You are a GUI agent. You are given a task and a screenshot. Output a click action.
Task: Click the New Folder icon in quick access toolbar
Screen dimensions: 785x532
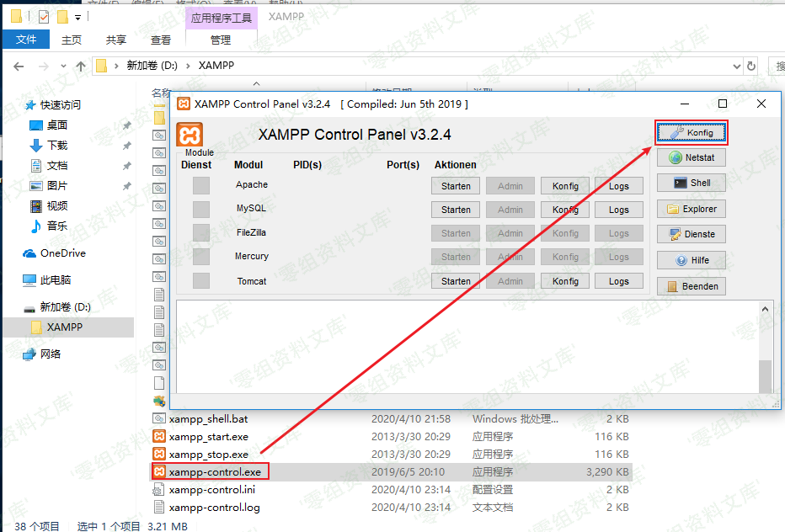click(62, 18)
